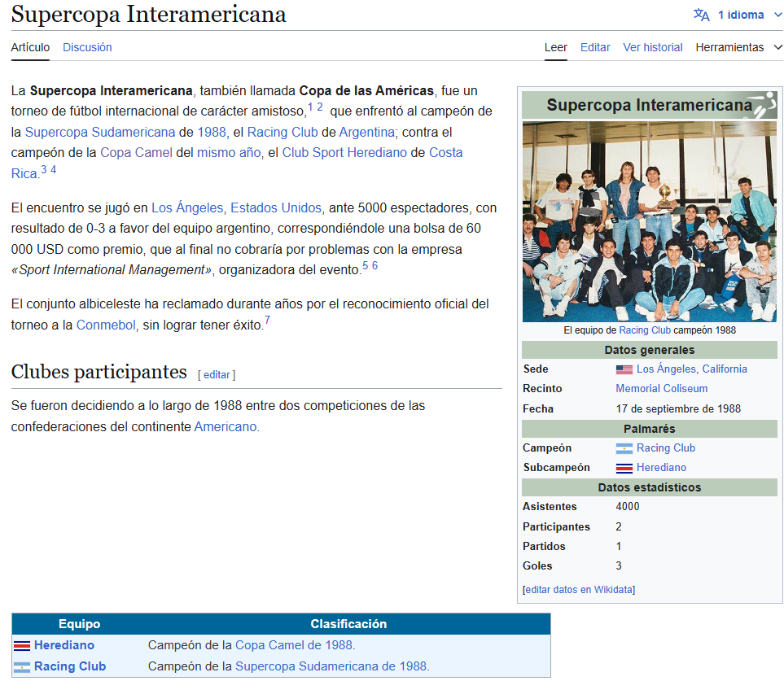Click the Costa Rica flag icon next to Subcampeón
784x681 pixels.
click(624, 468)
